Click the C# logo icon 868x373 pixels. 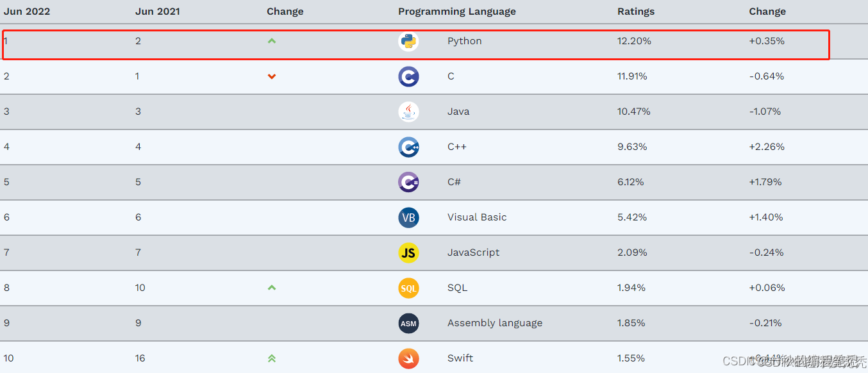point(408,183)
